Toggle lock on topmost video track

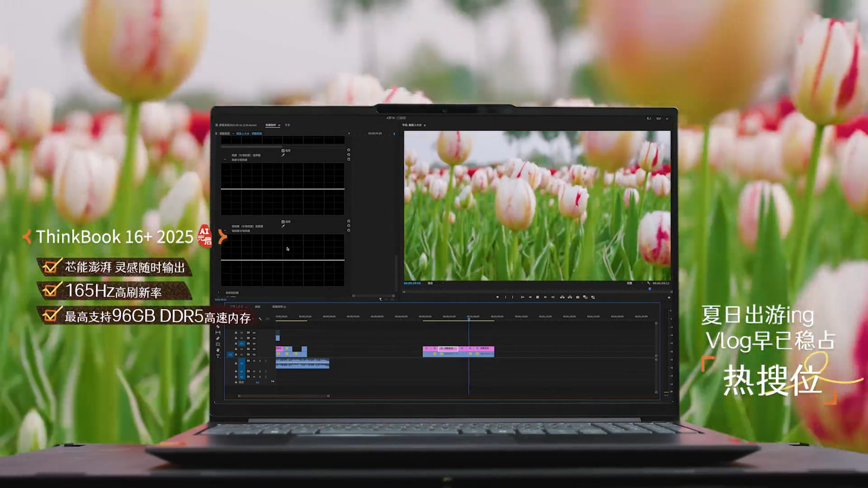(x=236, y=333)
